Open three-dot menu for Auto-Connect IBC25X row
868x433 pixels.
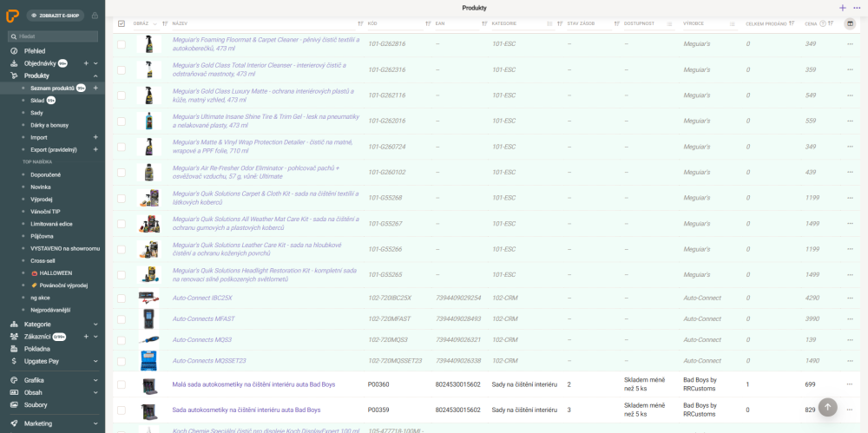[850, 298]
